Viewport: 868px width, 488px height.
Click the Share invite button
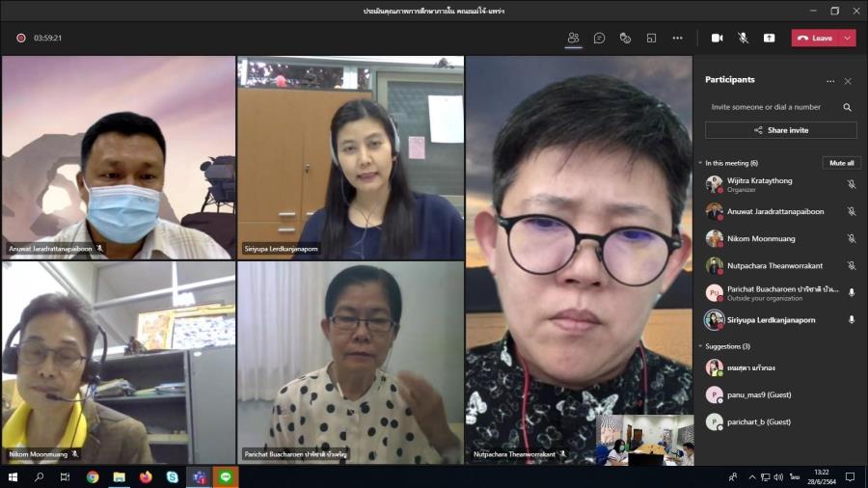(780, 130)
